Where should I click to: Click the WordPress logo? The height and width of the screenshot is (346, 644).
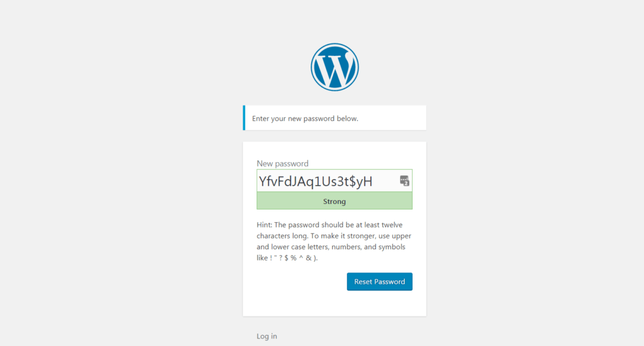(x=335, y=67)
